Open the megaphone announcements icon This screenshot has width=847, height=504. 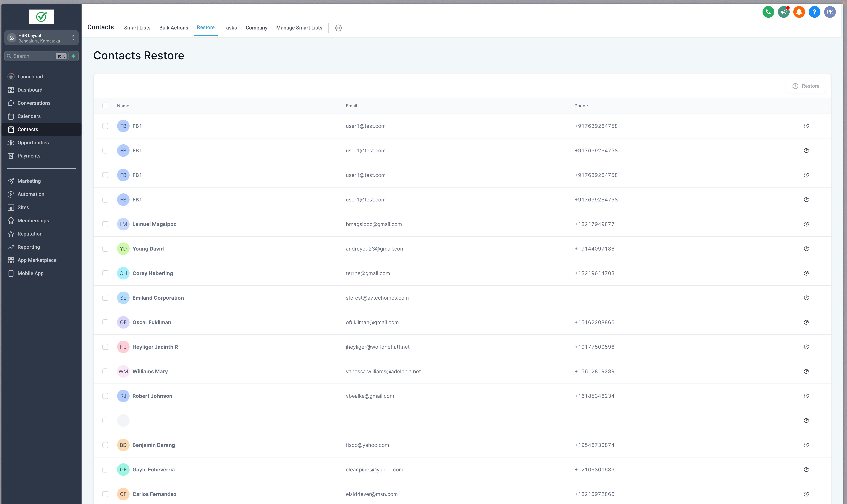[783, 12]
